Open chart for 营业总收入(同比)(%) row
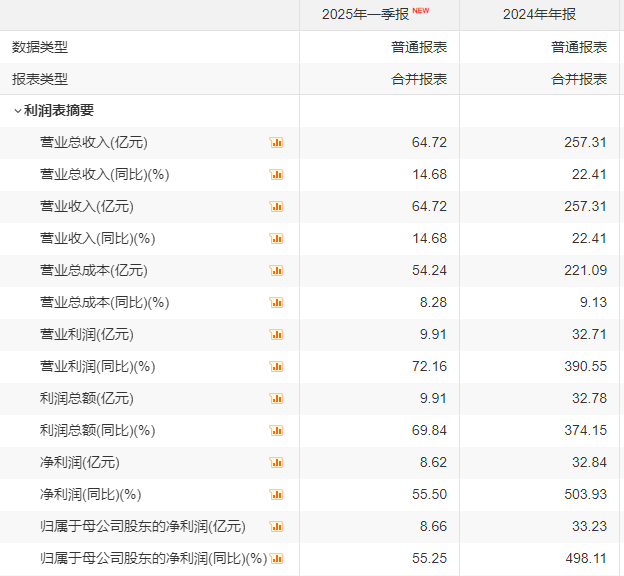The width and height of the screenshot is (624, 576). pyautogui.click(x=277, y=175)
